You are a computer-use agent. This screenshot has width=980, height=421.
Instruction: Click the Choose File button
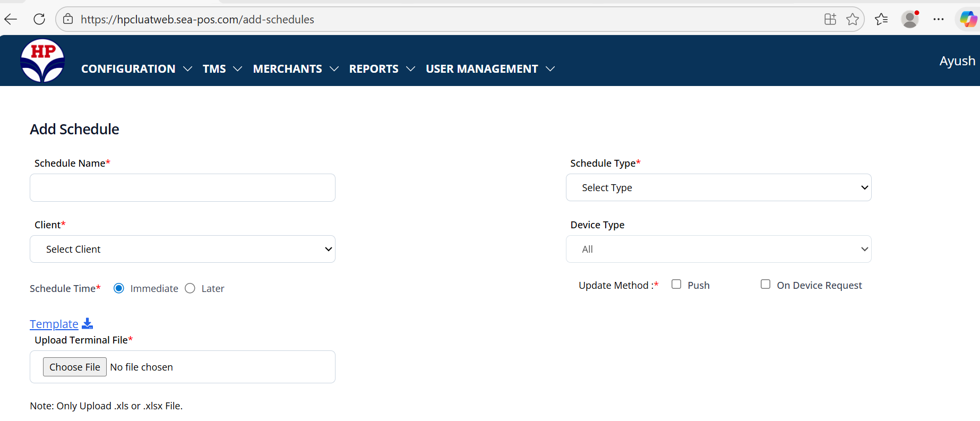point(75,367)
